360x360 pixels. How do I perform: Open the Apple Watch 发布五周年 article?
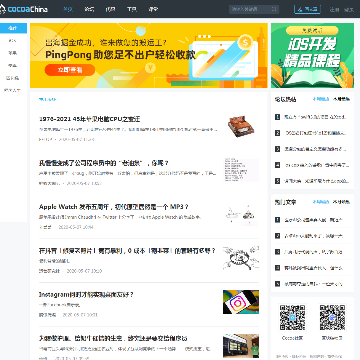114,207
